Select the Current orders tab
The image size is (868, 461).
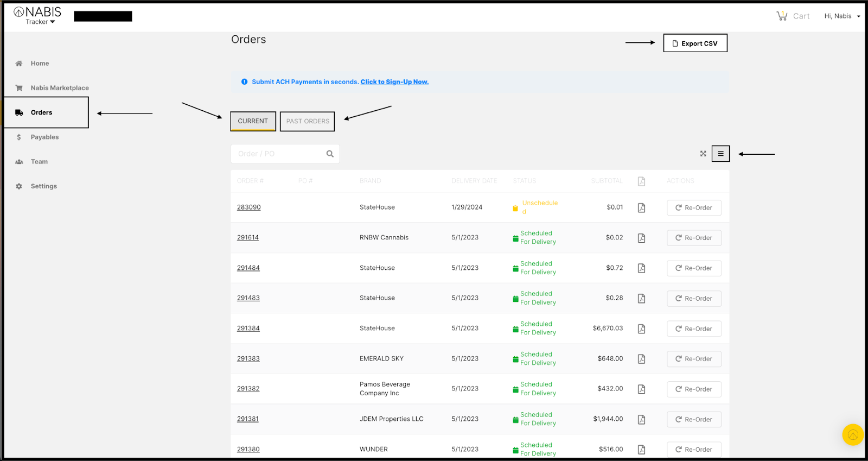point(253,122)
